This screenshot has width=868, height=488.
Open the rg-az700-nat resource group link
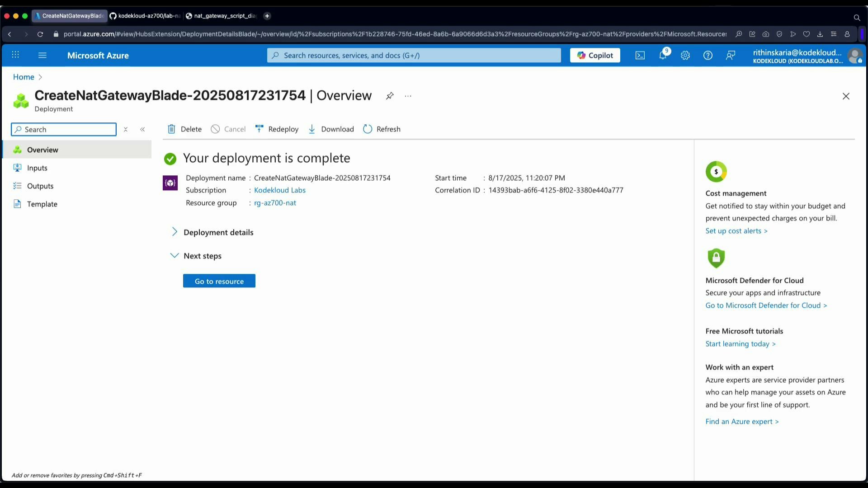tap(275, 203)
